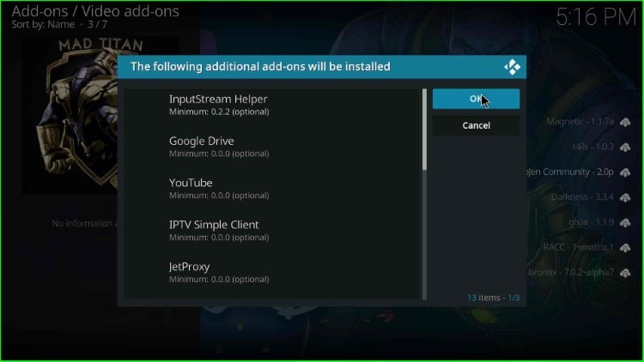Select the IPTV Simple Client entry
The height and width of the screenshot is (362, 644).
click(272, 231)
